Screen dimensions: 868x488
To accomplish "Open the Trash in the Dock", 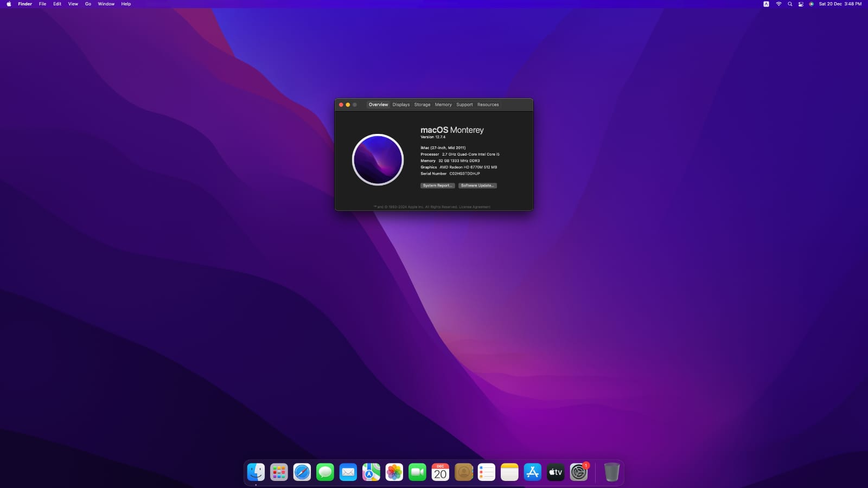I will (x=611, y=472).
